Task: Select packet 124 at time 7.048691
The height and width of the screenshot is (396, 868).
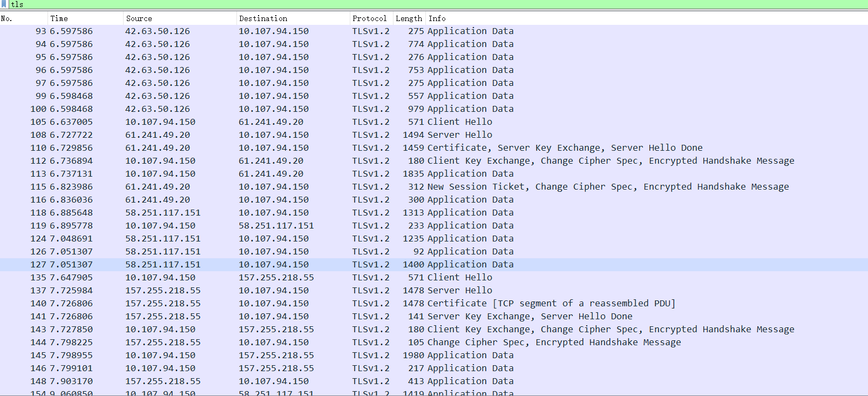Action: (x=434, y=239)
